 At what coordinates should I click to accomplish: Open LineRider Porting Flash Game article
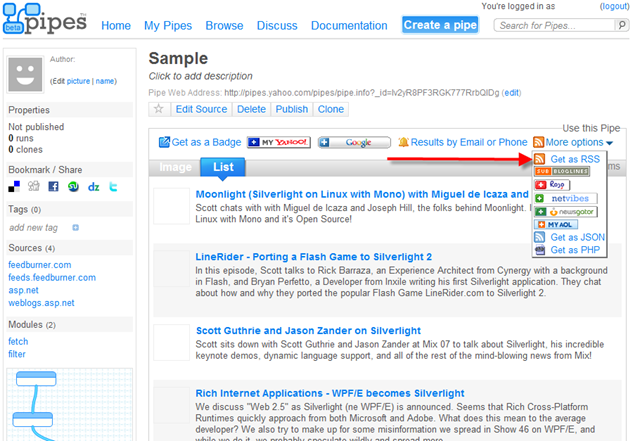click(x=313, y=257)
